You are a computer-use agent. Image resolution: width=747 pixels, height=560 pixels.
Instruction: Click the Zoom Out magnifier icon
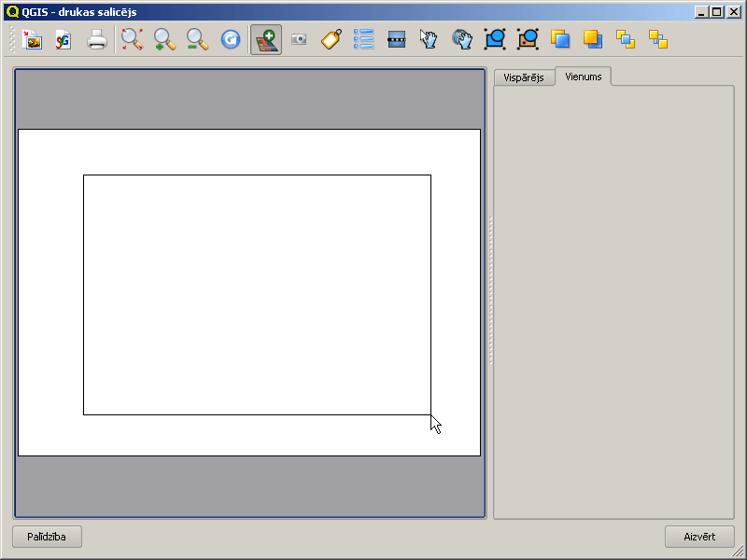coord(197,39)
